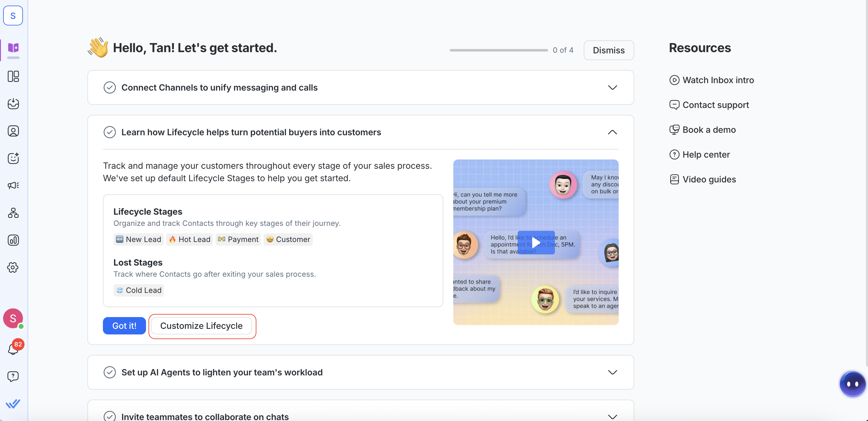Open the AI Agents smiley icon
868x421 pixels.
[13, 158]
